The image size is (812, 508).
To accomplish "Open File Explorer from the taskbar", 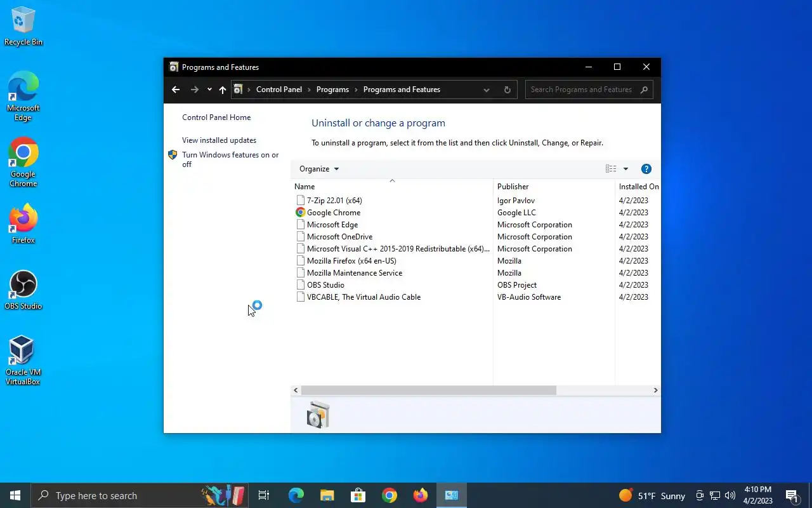I will click(x=327, y=495).
